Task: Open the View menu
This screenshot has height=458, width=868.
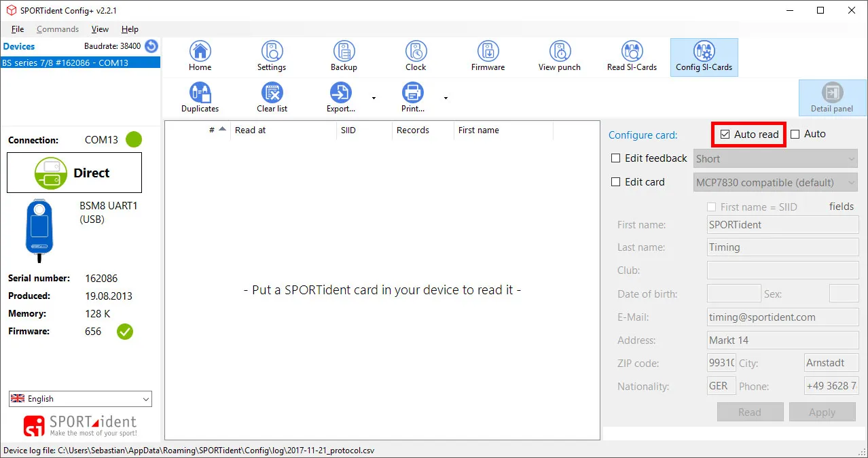Action: [100, 29]
